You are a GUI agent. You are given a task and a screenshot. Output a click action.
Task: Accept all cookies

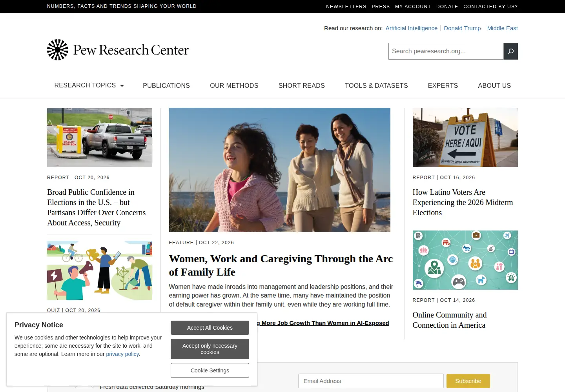[x=210, y=328]
